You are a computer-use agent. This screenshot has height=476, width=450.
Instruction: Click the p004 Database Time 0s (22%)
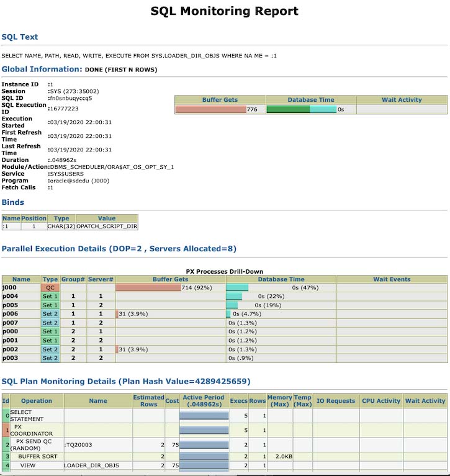pyautogui.click(x=271, y=296)
